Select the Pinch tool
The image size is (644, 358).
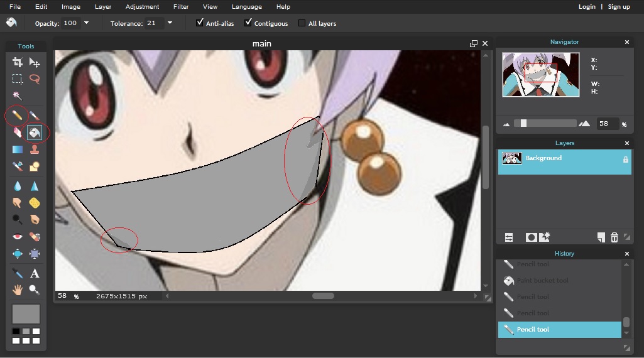[x=35, y=254]
